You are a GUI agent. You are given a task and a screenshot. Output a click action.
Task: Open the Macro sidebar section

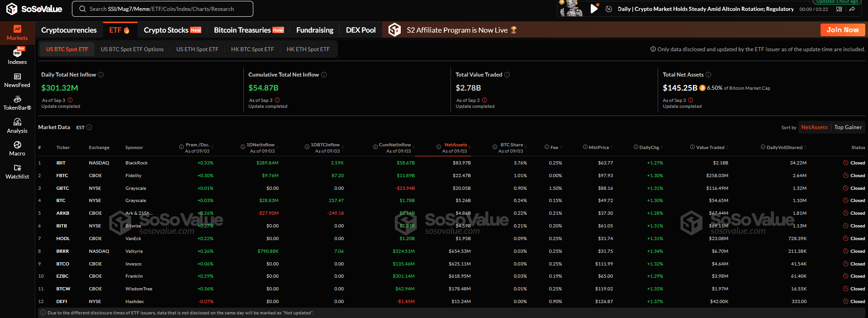[17, 149]
